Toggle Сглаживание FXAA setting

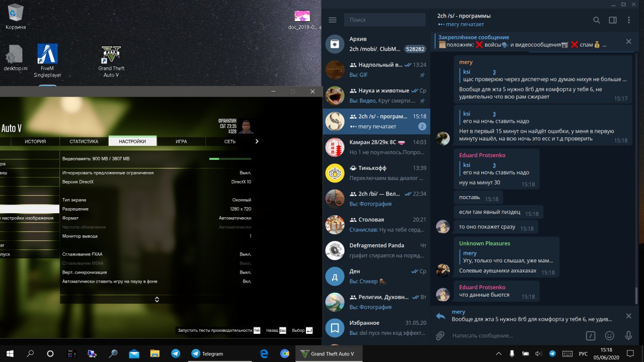156,254
